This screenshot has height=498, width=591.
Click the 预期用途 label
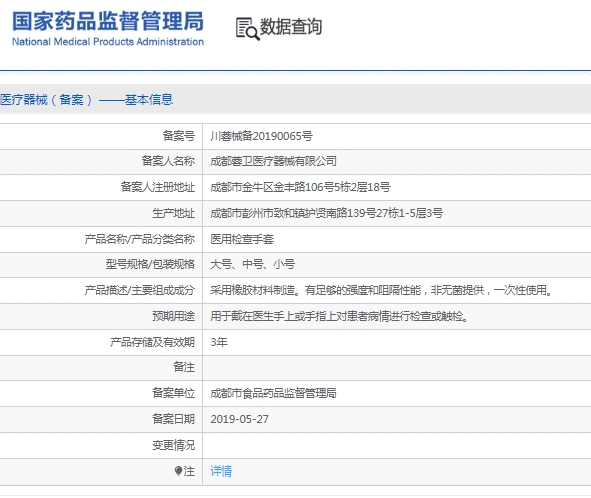[173, 316]
